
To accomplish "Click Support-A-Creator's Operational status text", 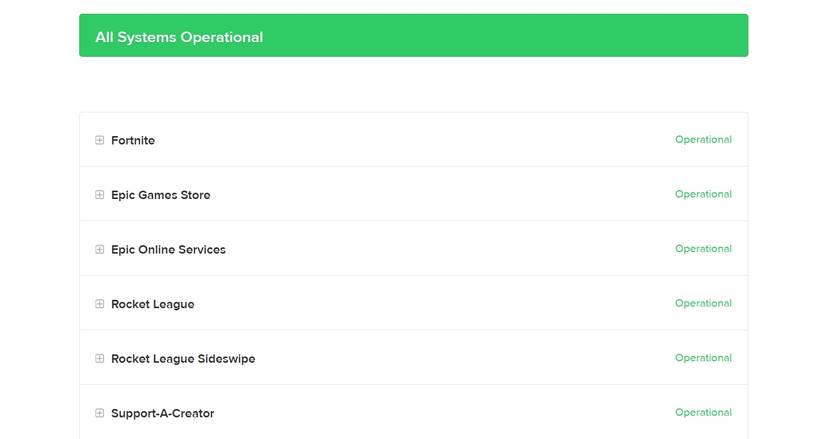I will (703, 412).
